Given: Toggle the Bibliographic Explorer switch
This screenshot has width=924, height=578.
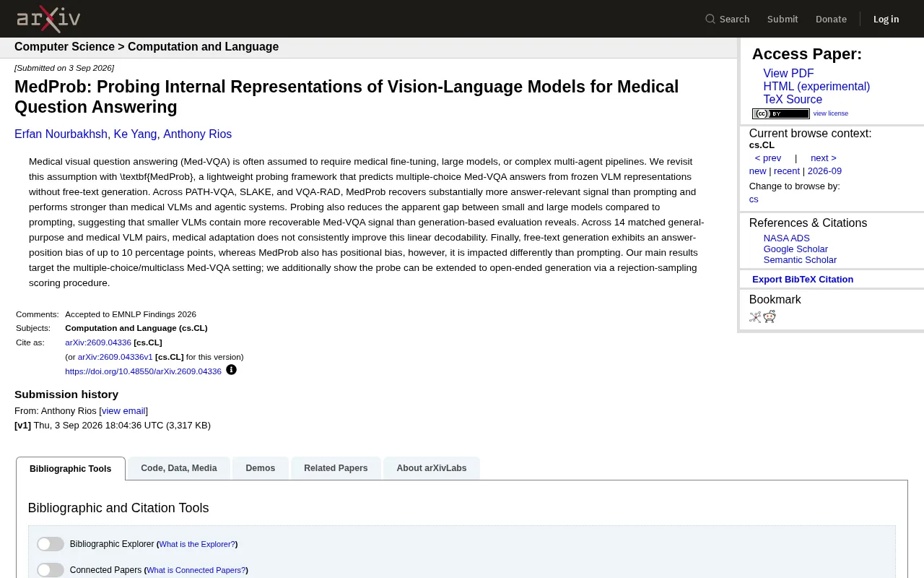Looking at the screenshot, I should click(51, 544).
